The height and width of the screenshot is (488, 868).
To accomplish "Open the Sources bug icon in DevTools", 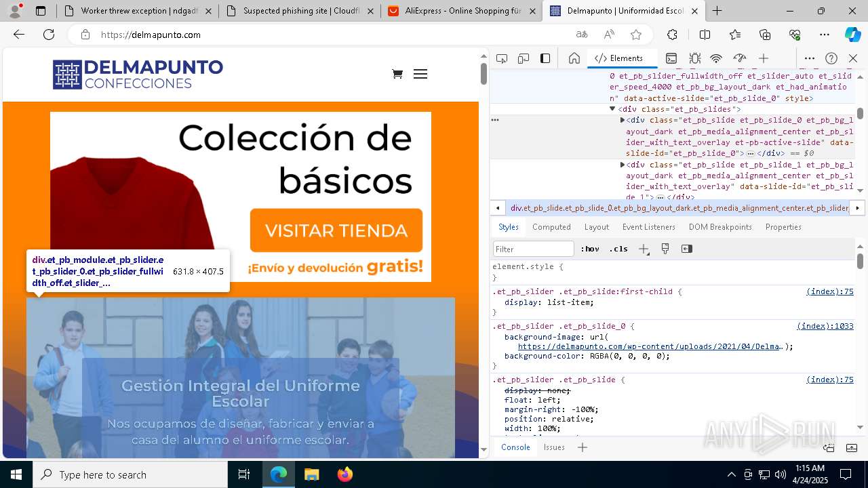I will point(694,58).
